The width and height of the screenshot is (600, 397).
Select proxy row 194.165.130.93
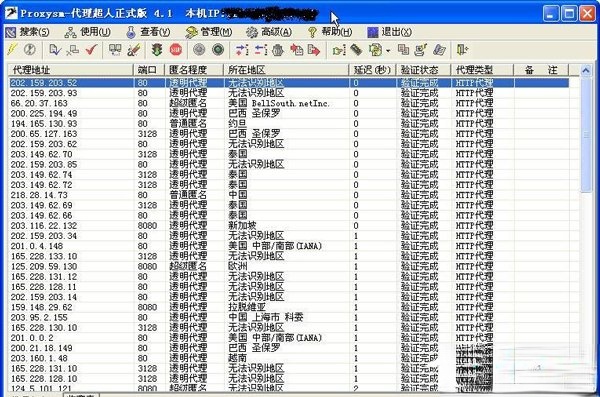coord(289,124)
